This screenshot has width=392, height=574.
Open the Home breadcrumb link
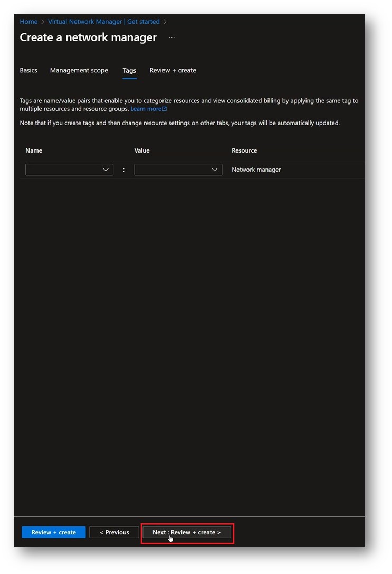click(28, 22)
